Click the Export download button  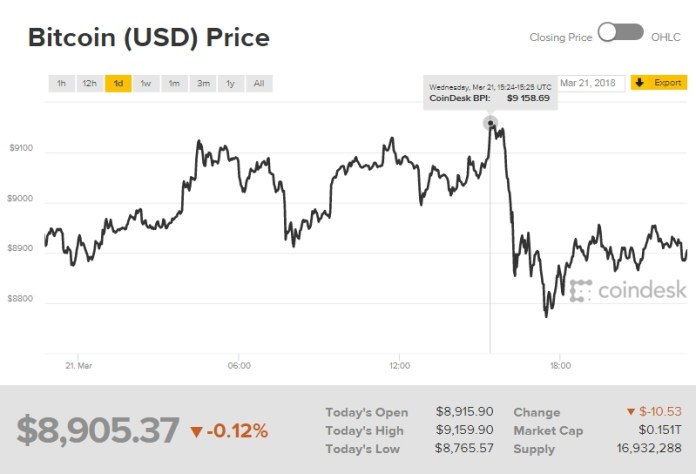pyautogui.click(x=658, y=83)
